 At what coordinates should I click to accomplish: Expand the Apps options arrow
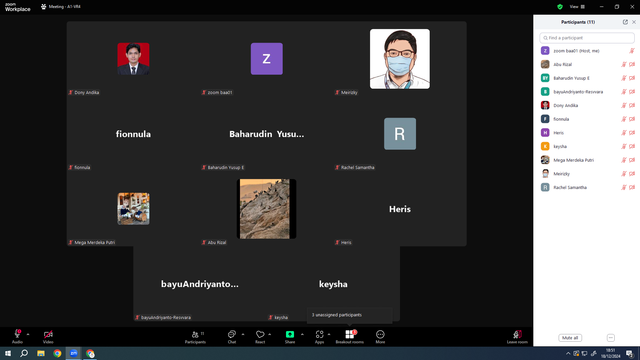(x=329, y=334)
